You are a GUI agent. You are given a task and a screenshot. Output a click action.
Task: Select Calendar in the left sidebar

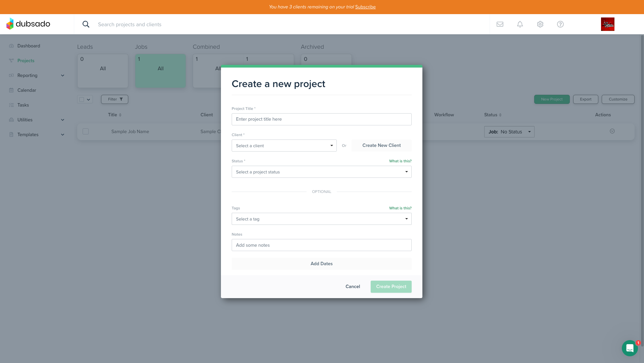[x=27, y=90]
